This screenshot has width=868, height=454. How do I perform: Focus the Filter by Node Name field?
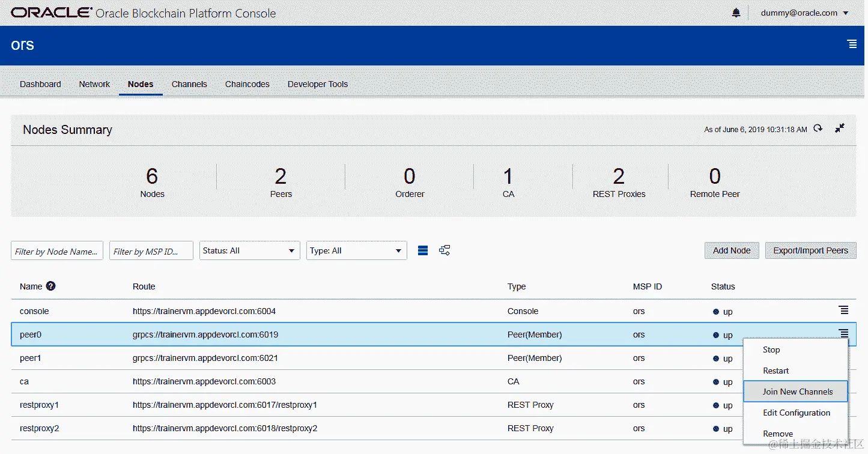point(57,251)
